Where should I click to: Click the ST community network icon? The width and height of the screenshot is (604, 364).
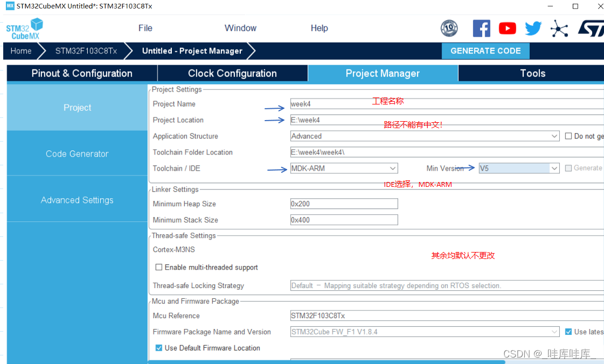559,29
